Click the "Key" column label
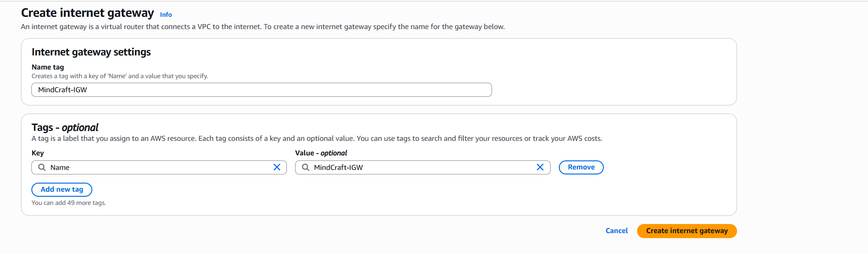 click(x=38, y=153)
